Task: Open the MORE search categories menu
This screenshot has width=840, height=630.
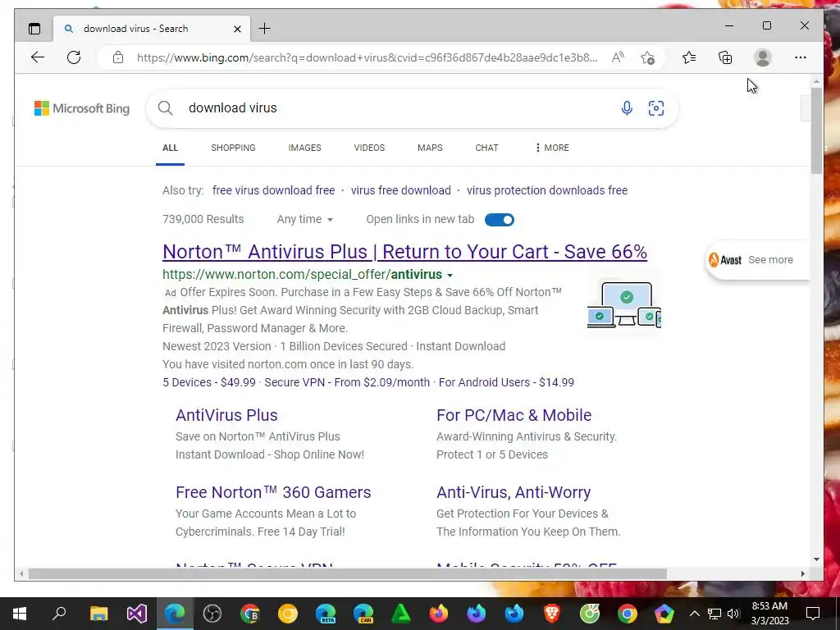Action: pos(552,148)
